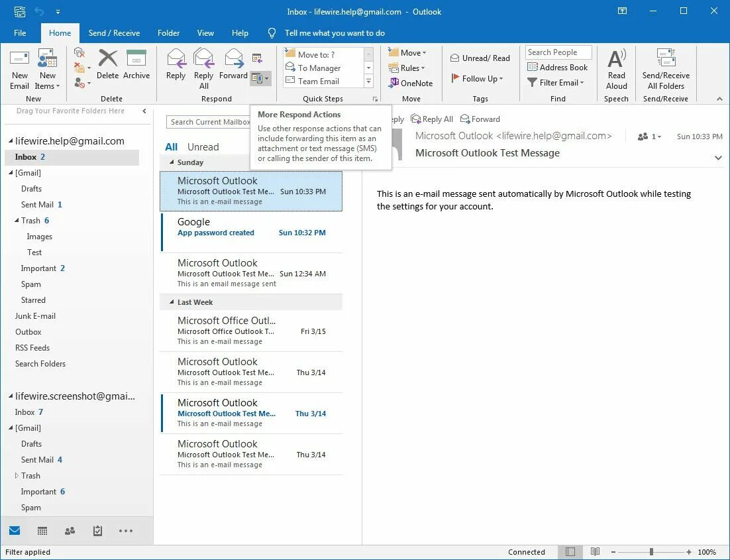Open the Folder tab
The height and width of the screenshot is (560, 730).
click(x=168, y=33)
